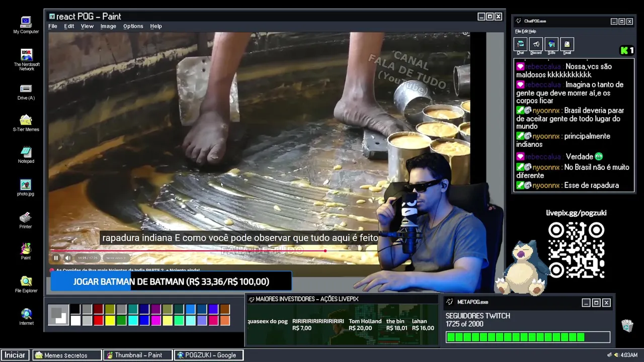Image resolution: width=644 pixels, height=362 pixels.
Task: Switch to the Memes Secretos taskbar window
Action: (x=67, y=355)
